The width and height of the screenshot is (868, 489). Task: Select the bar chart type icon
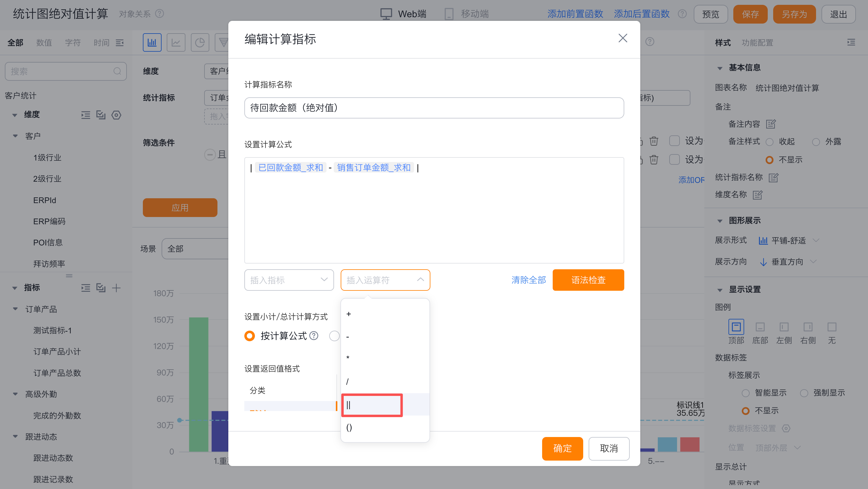tap(152, 43)
